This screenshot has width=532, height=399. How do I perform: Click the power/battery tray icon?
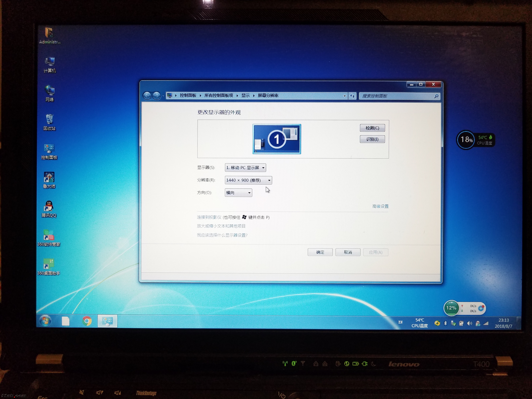pos(461,324)
